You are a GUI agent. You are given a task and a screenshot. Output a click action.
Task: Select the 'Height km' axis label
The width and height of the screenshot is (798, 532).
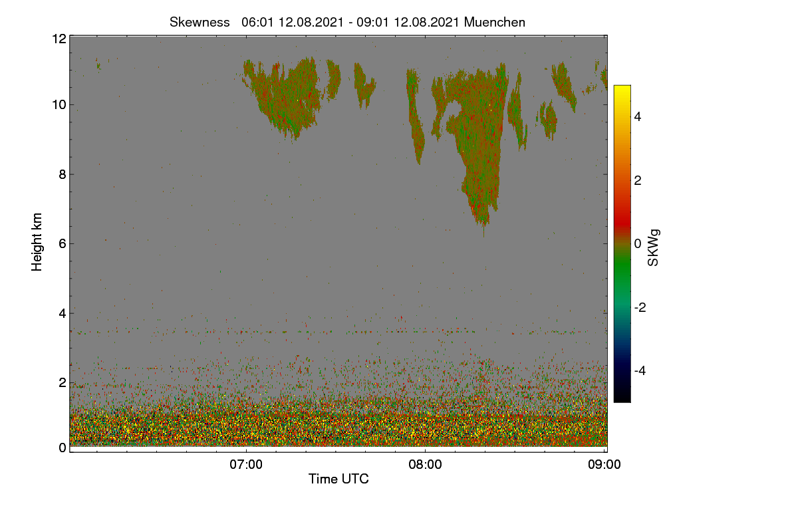click(37, 242)
